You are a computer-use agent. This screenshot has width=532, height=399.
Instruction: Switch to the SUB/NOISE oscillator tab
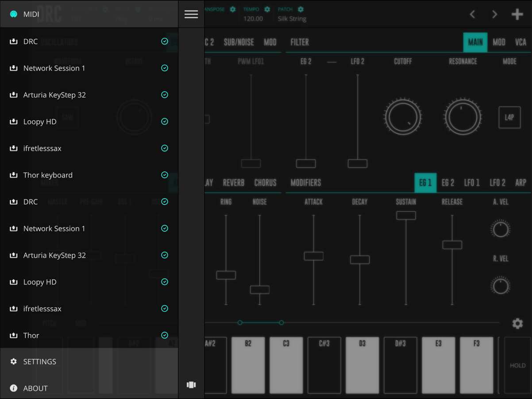pos(239,42)
